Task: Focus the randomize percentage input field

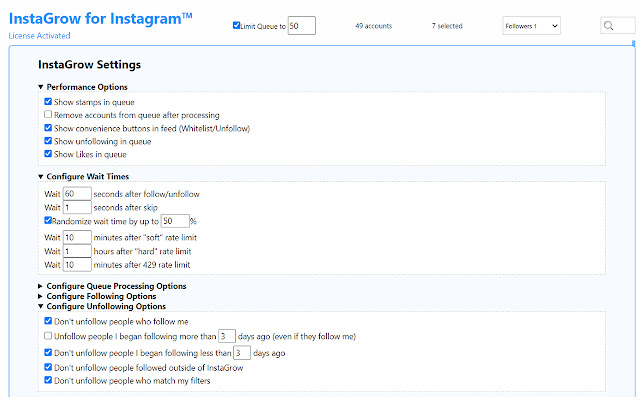Action: point(174,220)
